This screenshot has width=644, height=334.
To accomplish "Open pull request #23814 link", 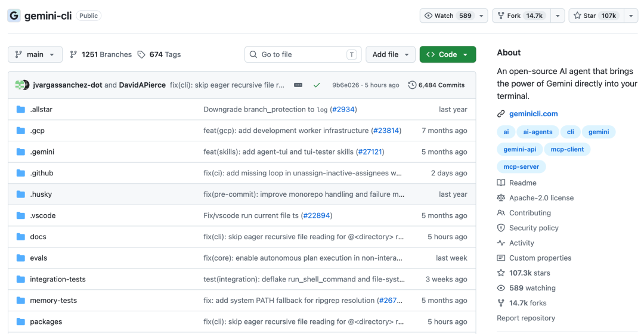I will (386, 131).
